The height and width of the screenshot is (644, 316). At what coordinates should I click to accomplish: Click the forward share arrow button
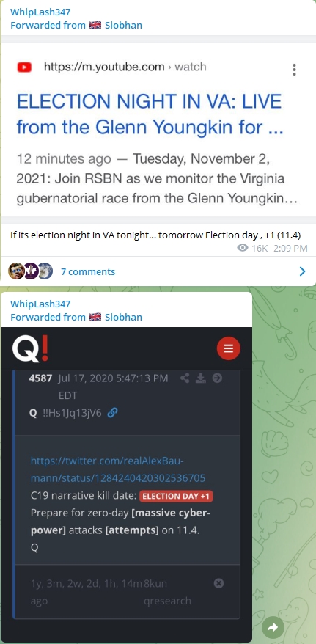[x=273, y=627]
